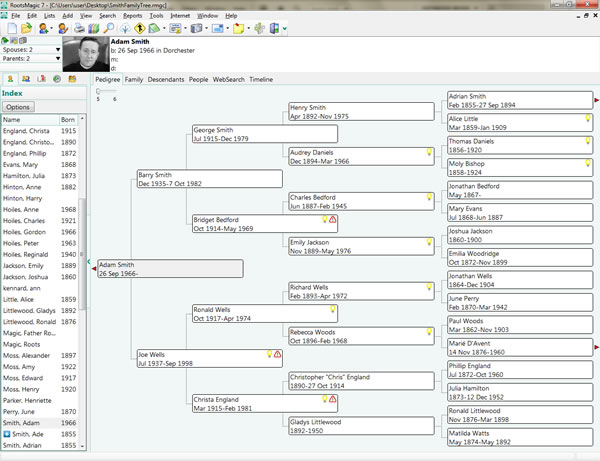The height and width of the screenshot is (461, 600).
Task: Click the lightbulb hint on Audrey Daniels
Action: (429, 152)
